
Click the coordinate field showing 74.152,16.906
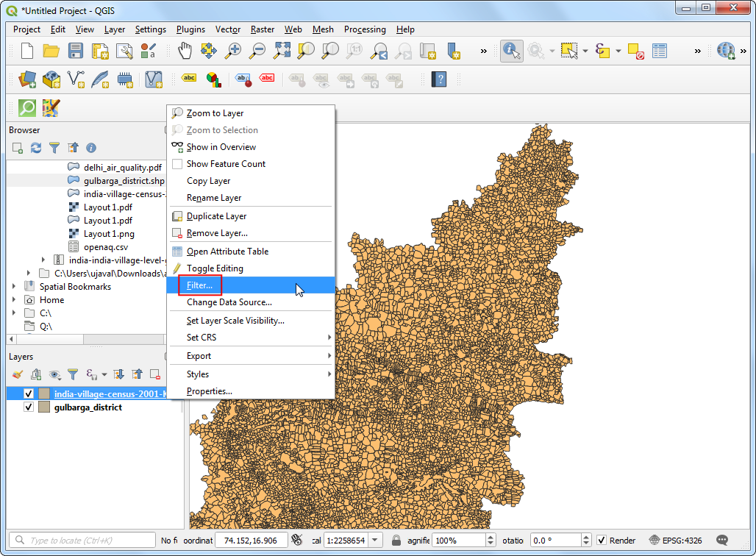click(x=252, y=540)
